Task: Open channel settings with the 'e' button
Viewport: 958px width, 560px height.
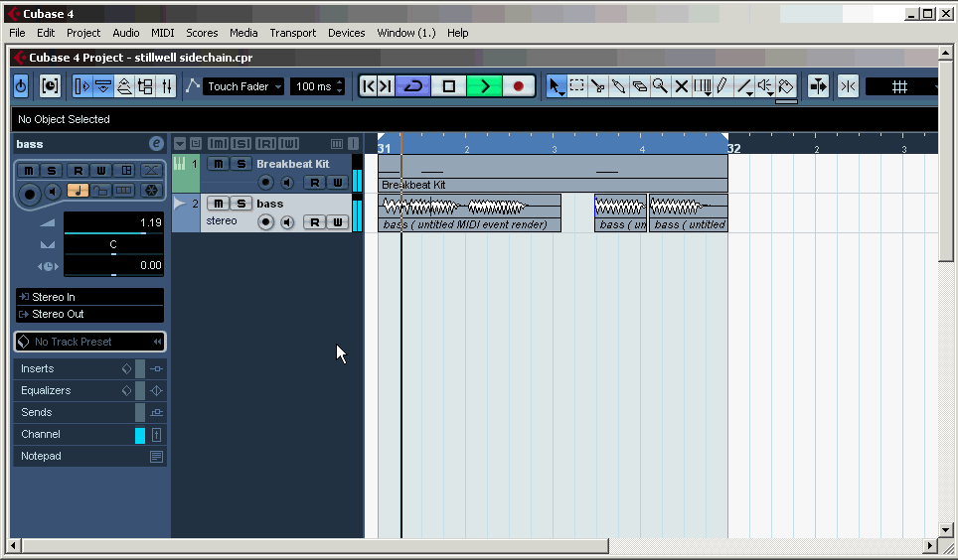Action: pos(156,144)
